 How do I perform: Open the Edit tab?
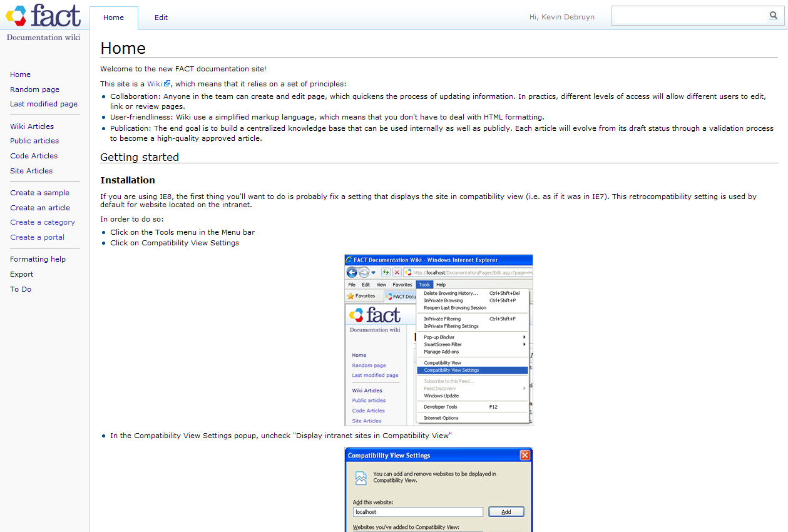tap(161, 18)
